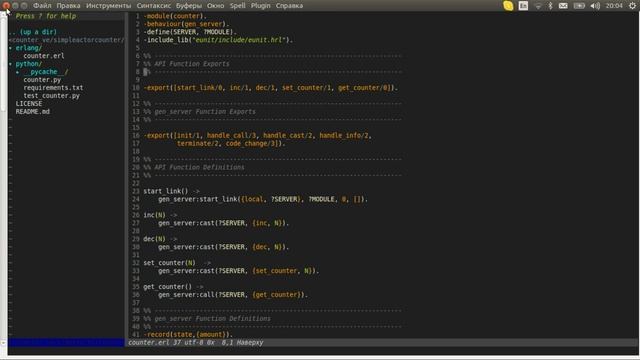Click the cast line with {inc, N}
640x360 pixels.
pos(223,223)
